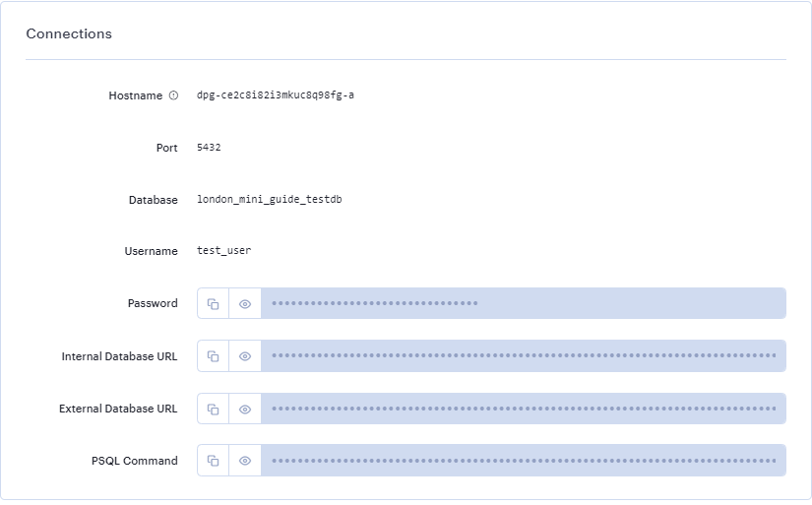Copy the External Database URL
This screenshot has height=505, width=812.
[x=213, y=408]
